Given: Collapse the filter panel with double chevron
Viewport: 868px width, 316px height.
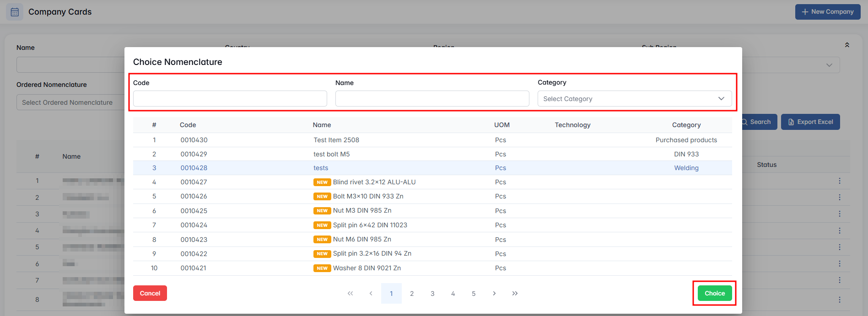Looking at the screenshot, I should [847, 45].
